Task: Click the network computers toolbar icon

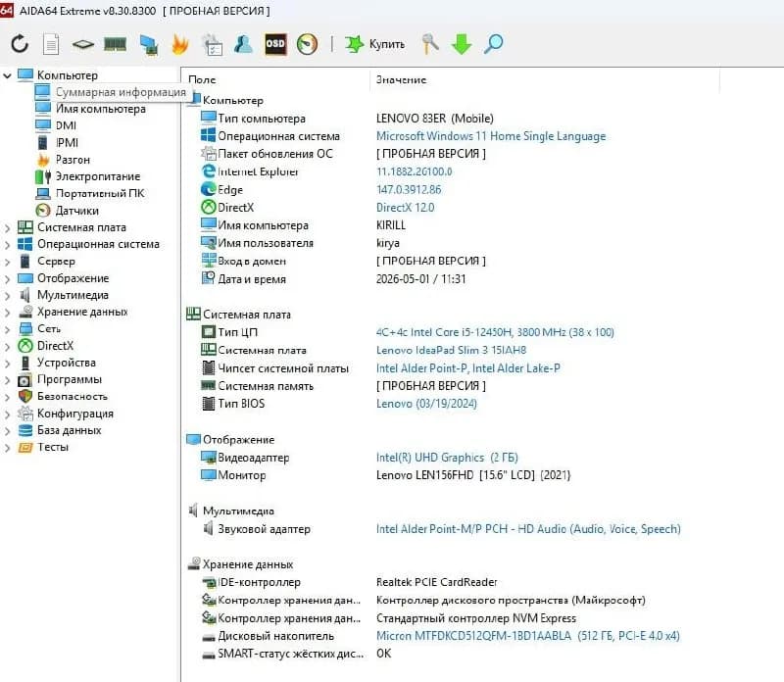Action: pos(149,44)
